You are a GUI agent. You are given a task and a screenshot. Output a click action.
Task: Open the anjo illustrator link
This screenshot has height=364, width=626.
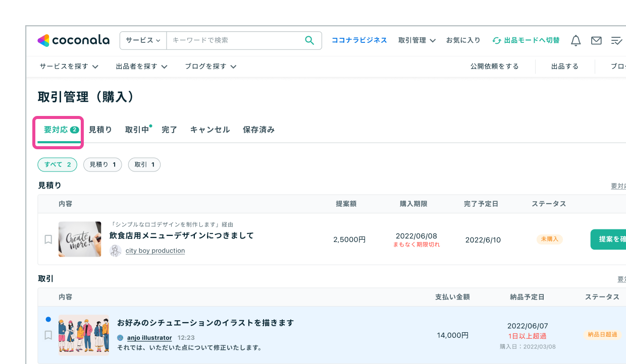click(x=149, y=338)
